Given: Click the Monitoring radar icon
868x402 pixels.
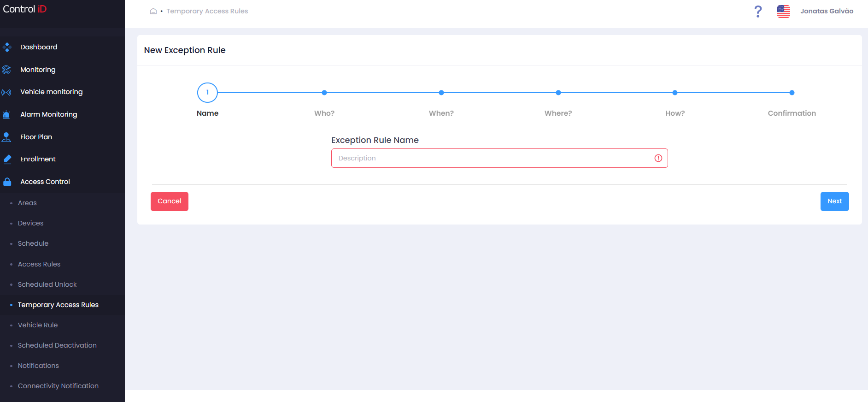Looking at the screenshot, I should pyautogui.click(x=6, y=70).
